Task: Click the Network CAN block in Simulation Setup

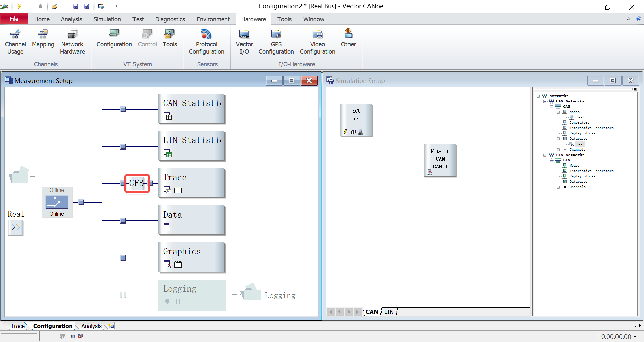Action: tap(440, 160)
